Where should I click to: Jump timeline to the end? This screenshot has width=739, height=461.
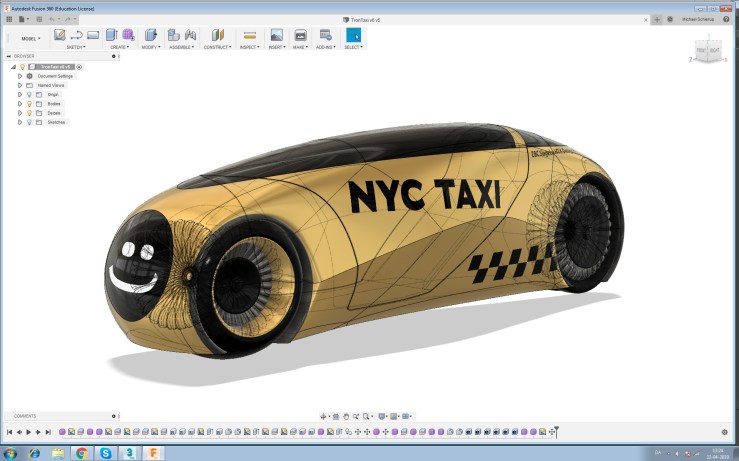[x=48, y=432]
